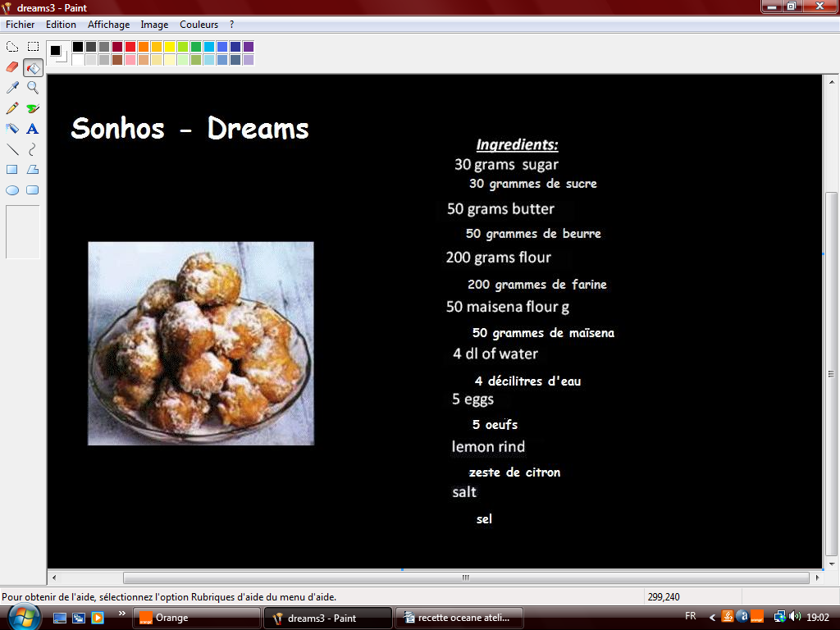Click the "Sonhos - Dreams" title on canvas

(x=189, y=129)
